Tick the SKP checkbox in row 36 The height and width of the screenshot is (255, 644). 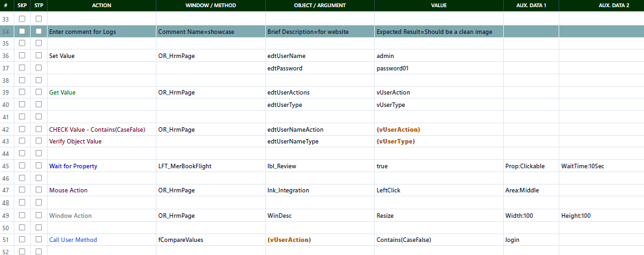coord(22,55)
